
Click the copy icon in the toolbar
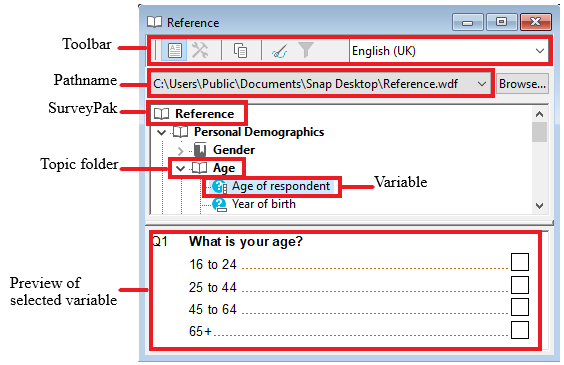point(240,51)
